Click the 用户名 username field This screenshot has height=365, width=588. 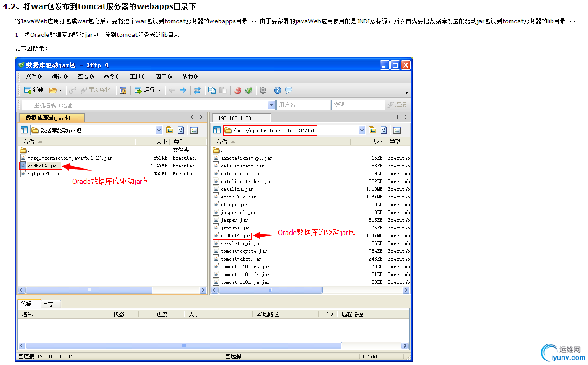coord(303,105)
